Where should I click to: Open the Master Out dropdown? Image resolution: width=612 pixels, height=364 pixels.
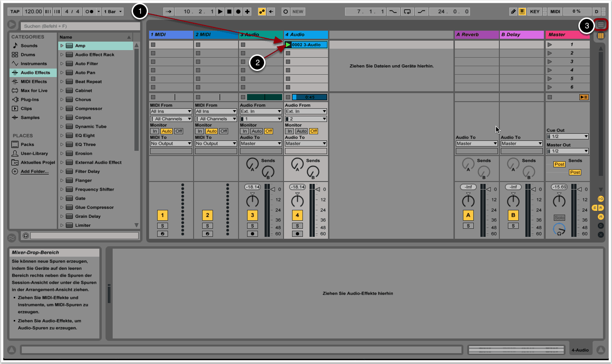[568, 151]
